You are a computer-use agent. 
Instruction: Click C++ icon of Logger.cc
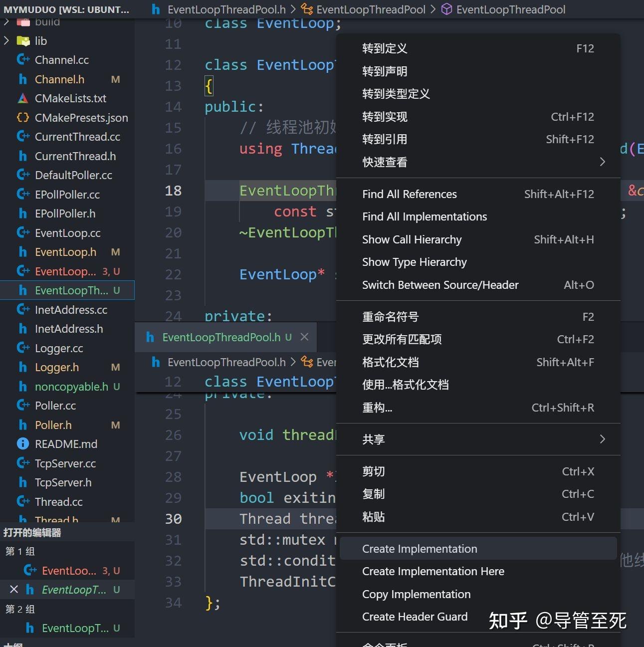(23, 348)
